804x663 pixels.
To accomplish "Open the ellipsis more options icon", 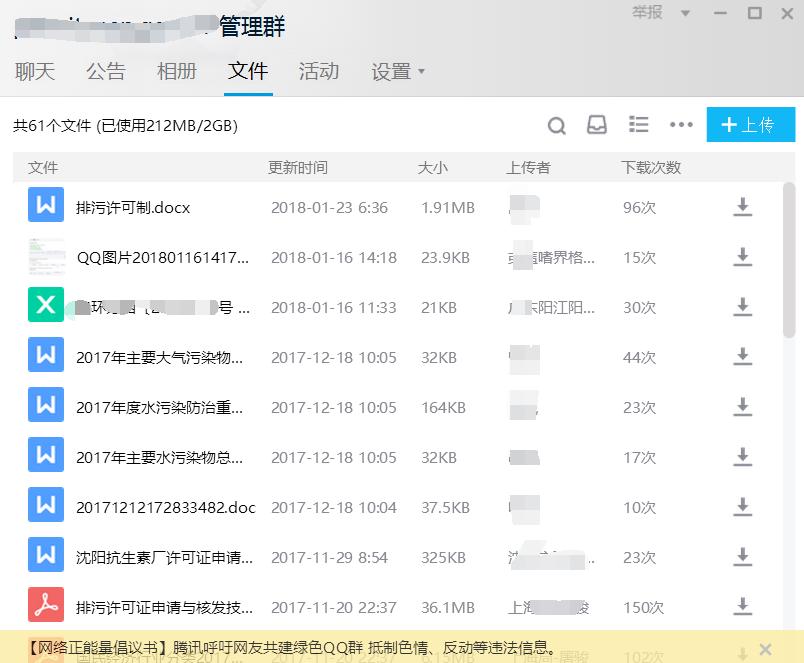I will pos(681,125).
